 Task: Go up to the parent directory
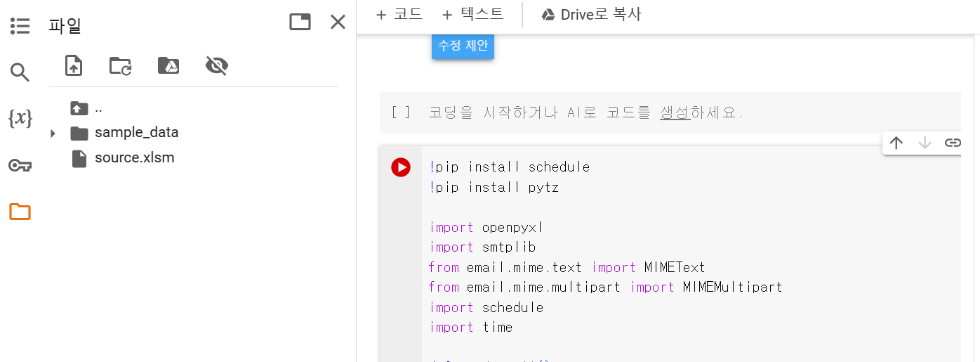pos(79,108)
